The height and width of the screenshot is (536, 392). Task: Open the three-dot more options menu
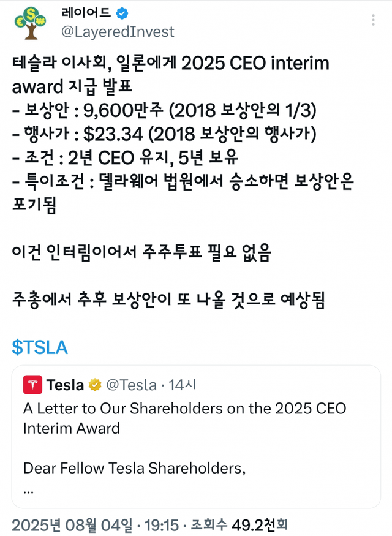coord(374,20)
